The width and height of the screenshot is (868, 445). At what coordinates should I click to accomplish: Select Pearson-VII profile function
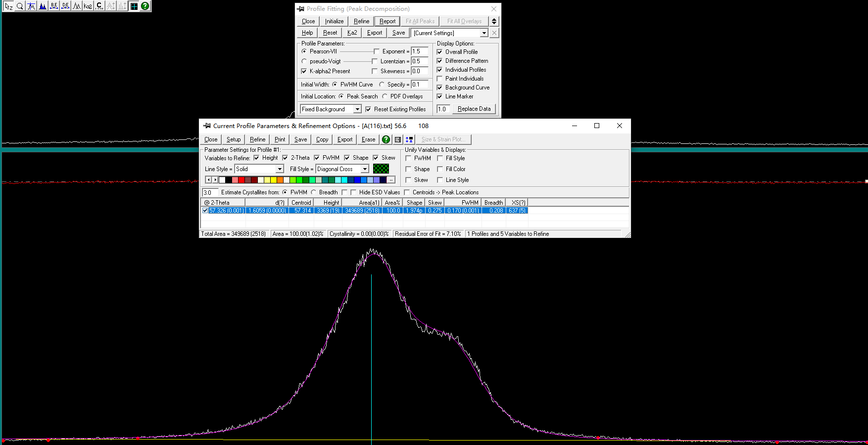(304, 51)
